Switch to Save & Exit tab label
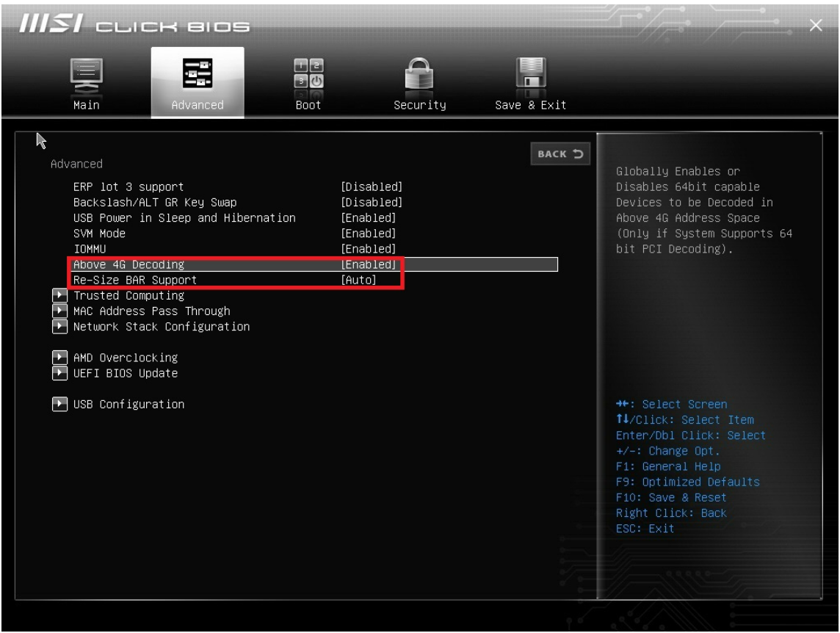Viewport: 840px width, 633px height. (530, 105)
